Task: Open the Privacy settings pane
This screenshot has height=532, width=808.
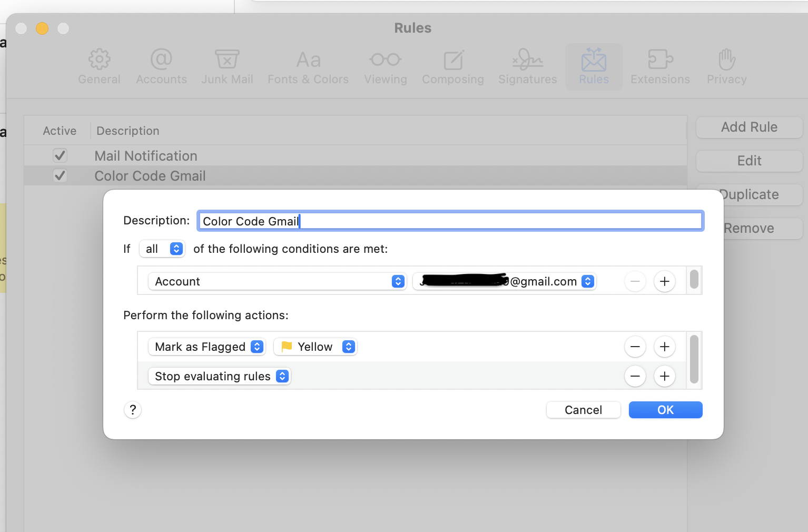Action: [726, 66]
